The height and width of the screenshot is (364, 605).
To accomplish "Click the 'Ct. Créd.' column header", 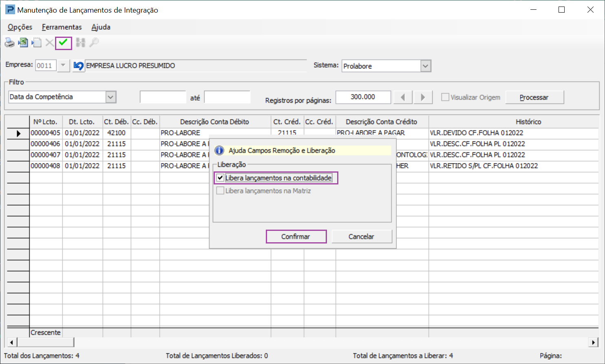I will (x=287, y=122).
